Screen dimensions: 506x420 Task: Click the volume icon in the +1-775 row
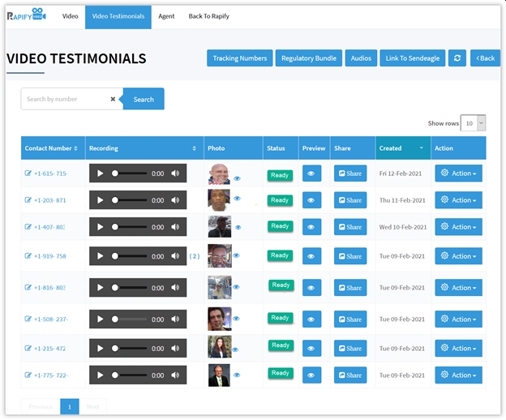[x=175, y=375]
